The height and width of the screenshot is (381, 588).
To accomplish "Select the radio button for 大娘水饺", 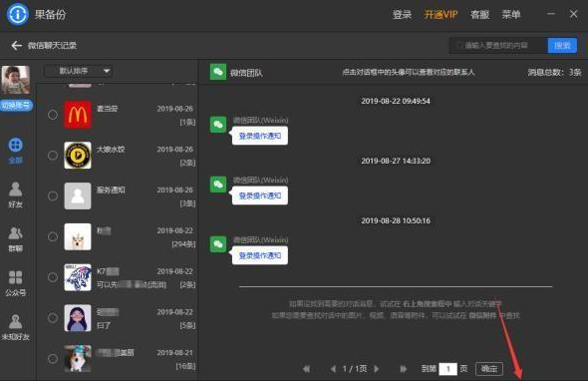I will pyautogui.click(x=53, y=155).
